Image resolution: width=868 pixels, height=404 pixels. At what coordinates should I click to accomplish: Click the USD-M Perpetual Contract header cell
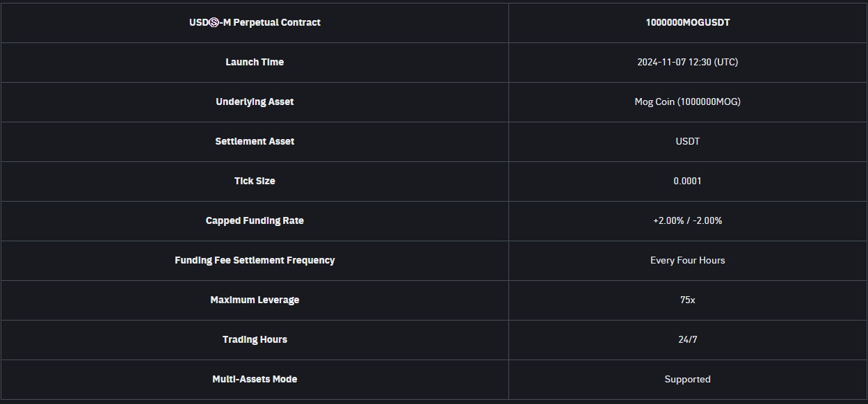pos(255,22)
